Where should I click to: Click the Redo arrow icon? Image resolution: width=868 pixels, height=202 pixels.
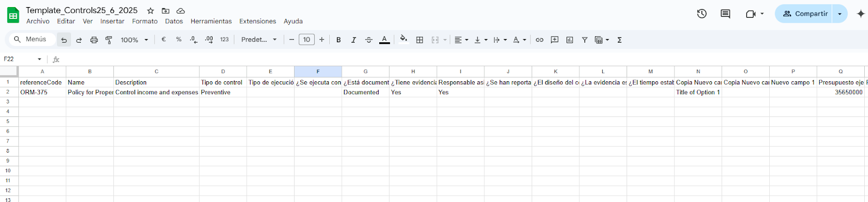[x=79, y=40]
